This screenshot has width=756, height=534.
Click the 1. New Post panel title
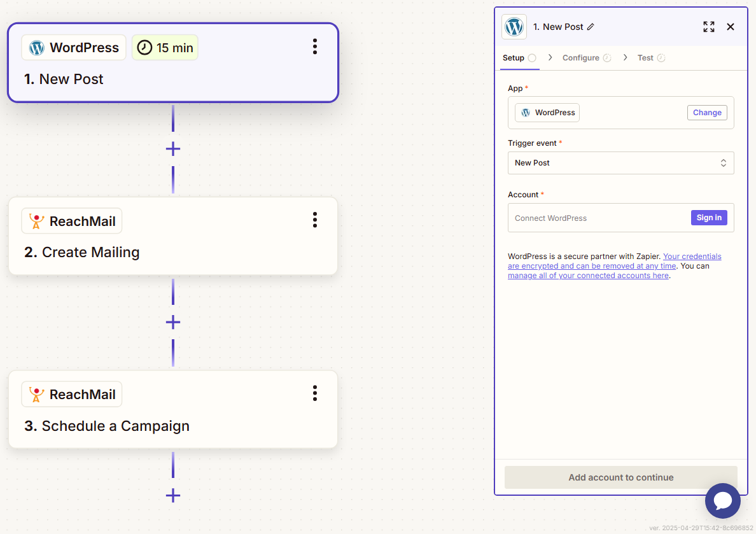click(558, 27)
